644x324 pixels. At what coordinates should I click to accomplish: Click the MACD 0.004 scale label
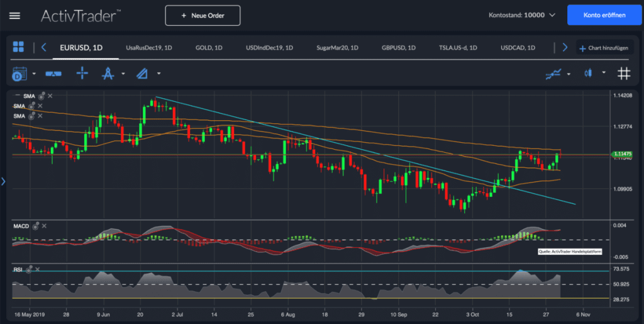(x=619, y=225)
